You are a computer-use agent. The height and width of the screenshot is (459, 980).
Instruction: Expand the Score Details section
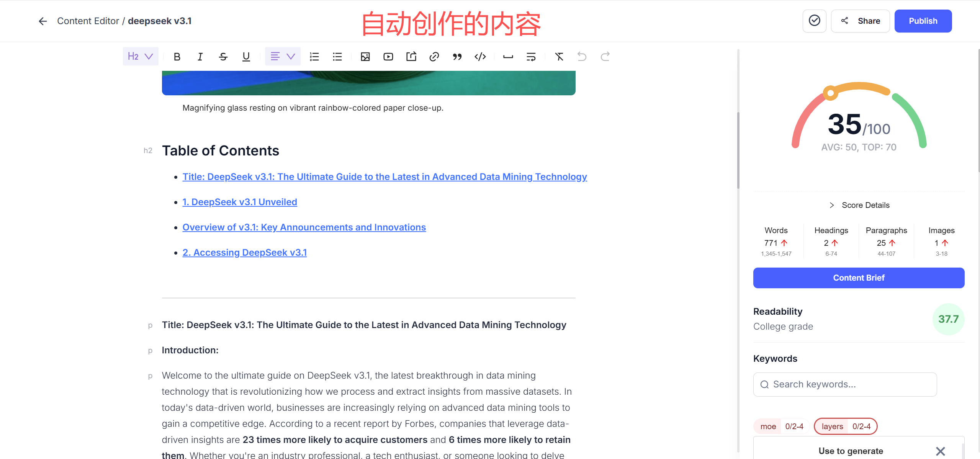pos(859,205)
